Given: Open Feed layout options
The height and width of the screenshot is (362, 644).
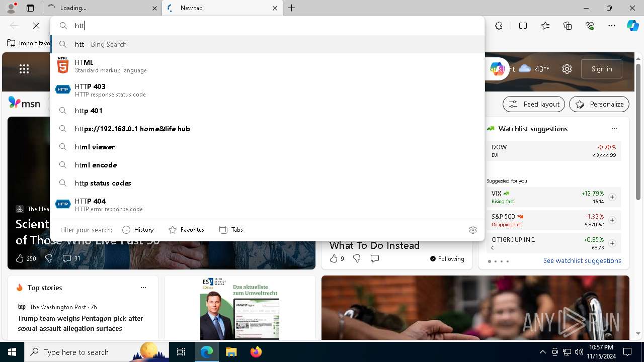Looking at the screenshot, I should point(534,104).
